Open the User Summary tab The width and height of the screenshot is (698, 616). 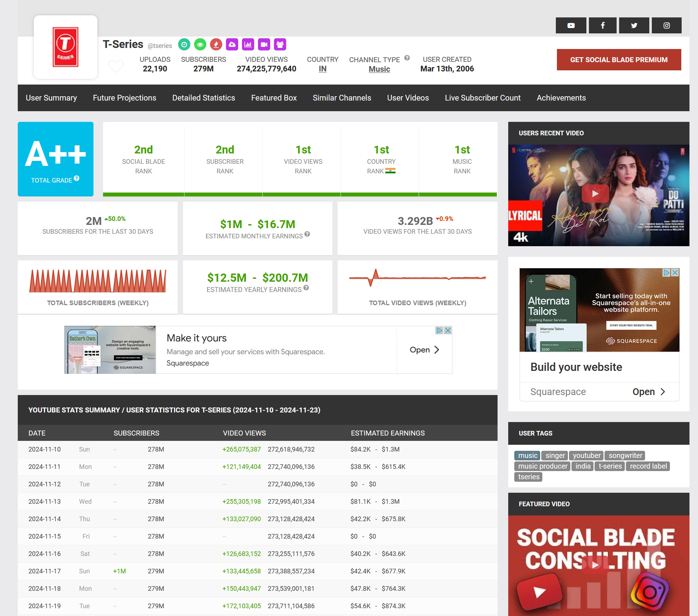pos(51,98)
